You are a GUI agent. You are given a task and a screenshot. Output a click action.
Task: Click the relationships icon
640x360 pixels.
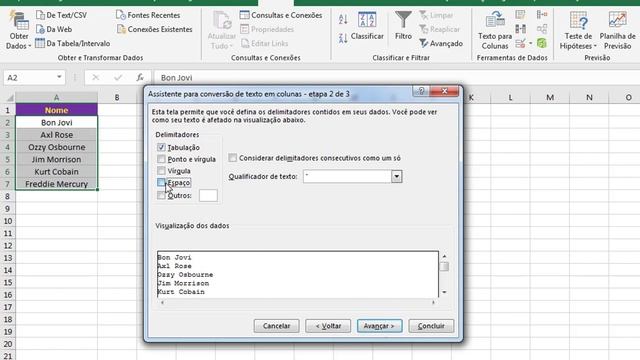[x=542, y=29]
